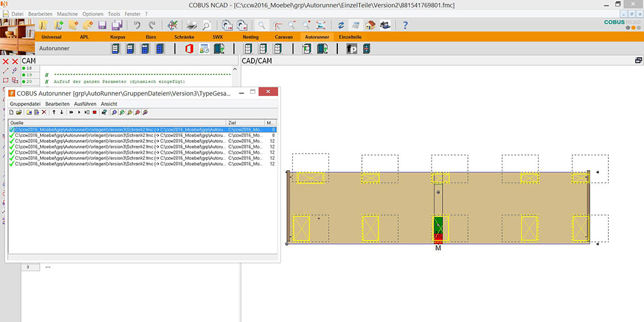Click the house icon in main toolbar
This screenshot has width=644, height=322.
point(371,25)
